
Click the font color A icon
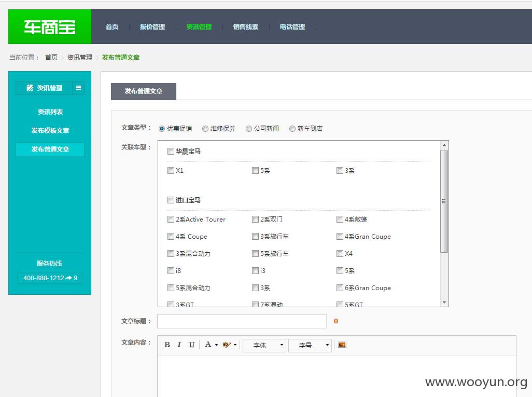[208, 345]
